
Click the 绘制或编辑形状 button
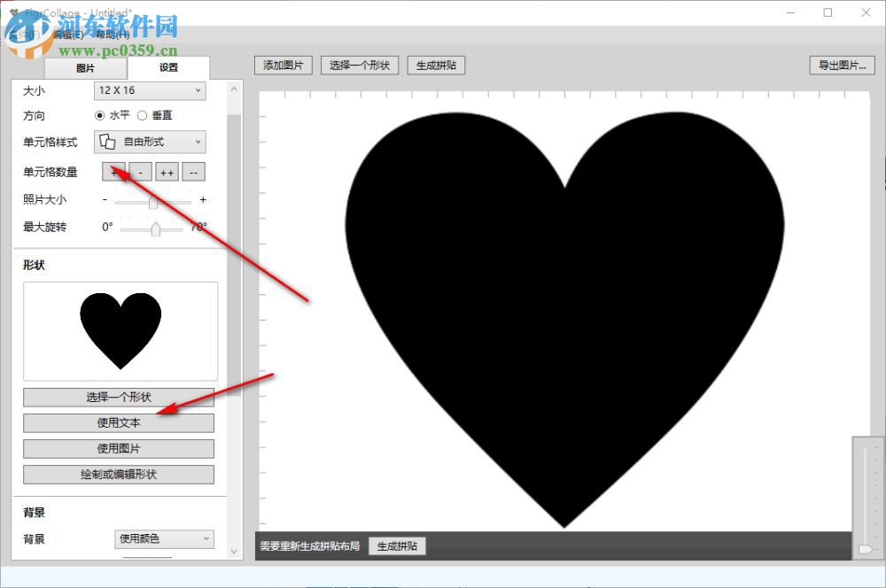120,475
